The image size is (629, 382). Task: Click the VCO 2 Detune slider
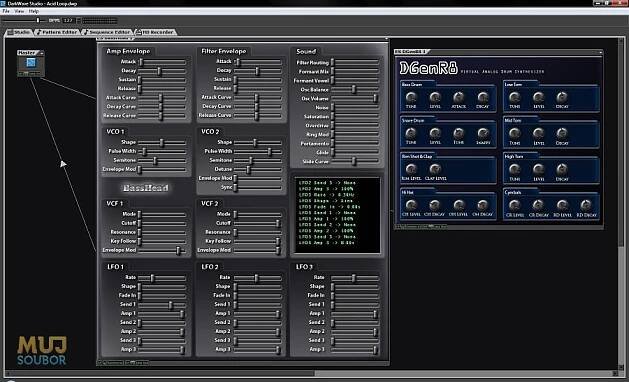[258, 169]
